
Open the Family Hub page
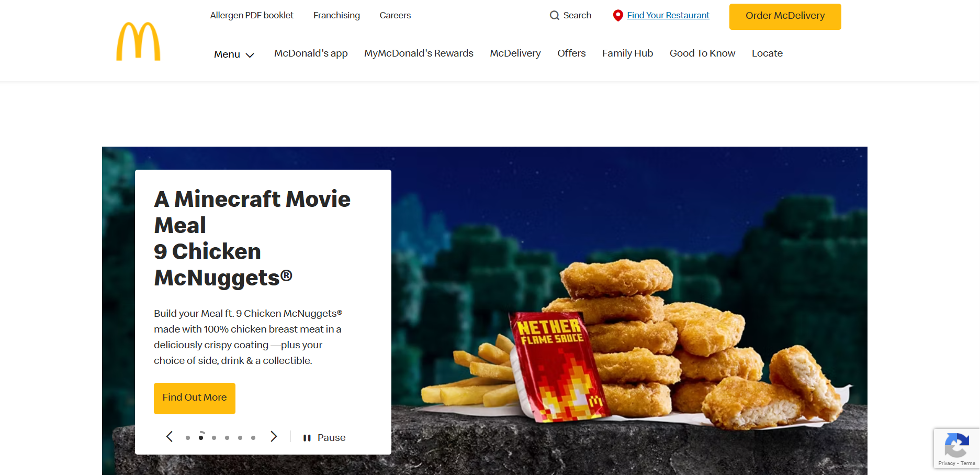click(627, 53)
